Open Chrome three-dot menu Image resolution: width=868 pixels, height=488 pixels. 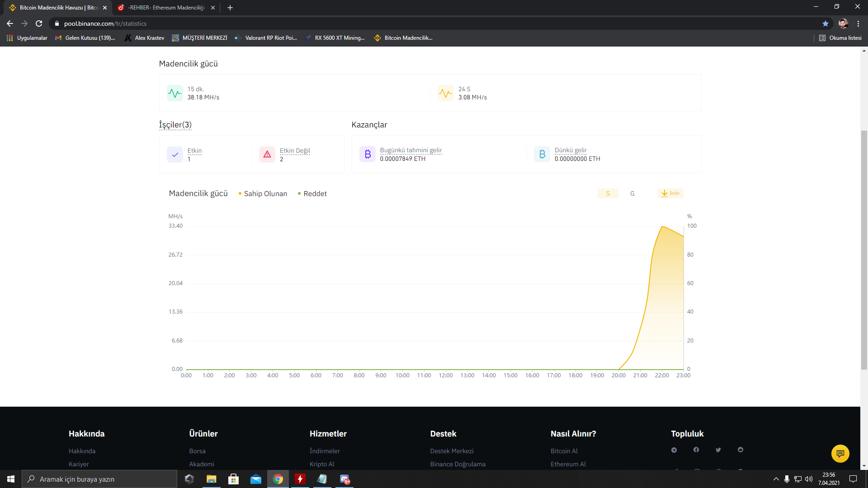click(x=858, y=23)
